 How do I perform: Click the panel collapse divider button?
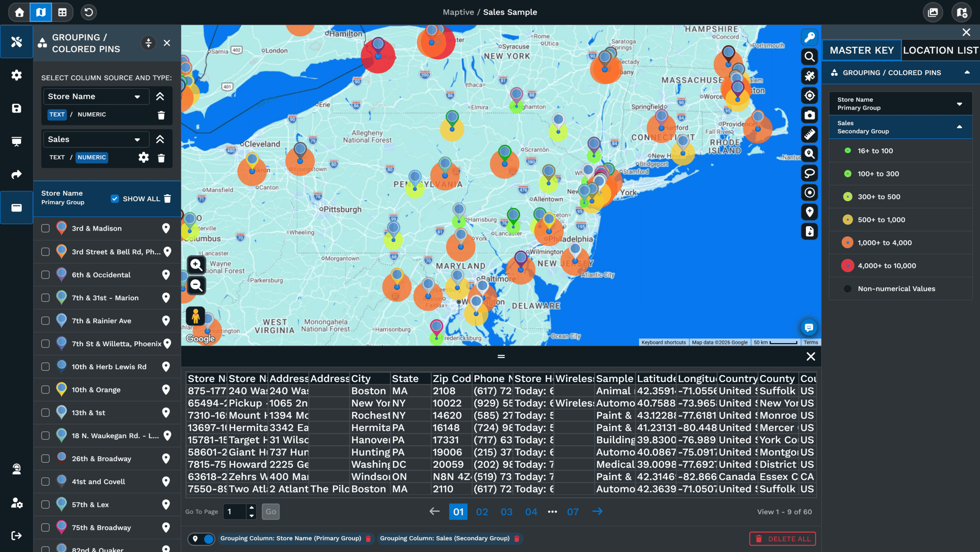(149, 43)
